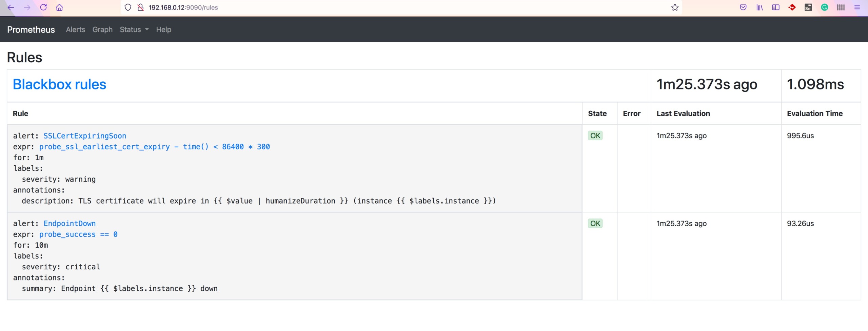The width and height of the screenshot is (868, 331).
Task: Expand the Status dropdown menu
Action: pos(134,29)
